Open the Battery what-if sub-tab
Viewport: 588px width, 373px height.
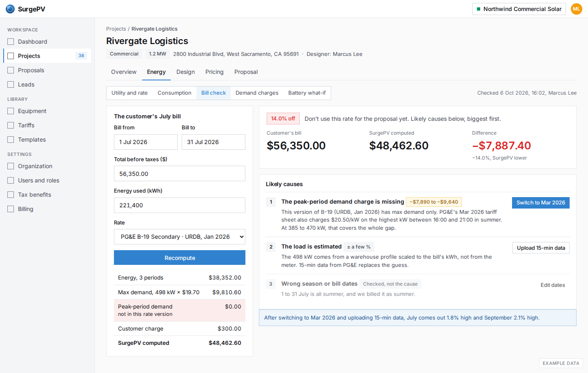coord(307,93)
